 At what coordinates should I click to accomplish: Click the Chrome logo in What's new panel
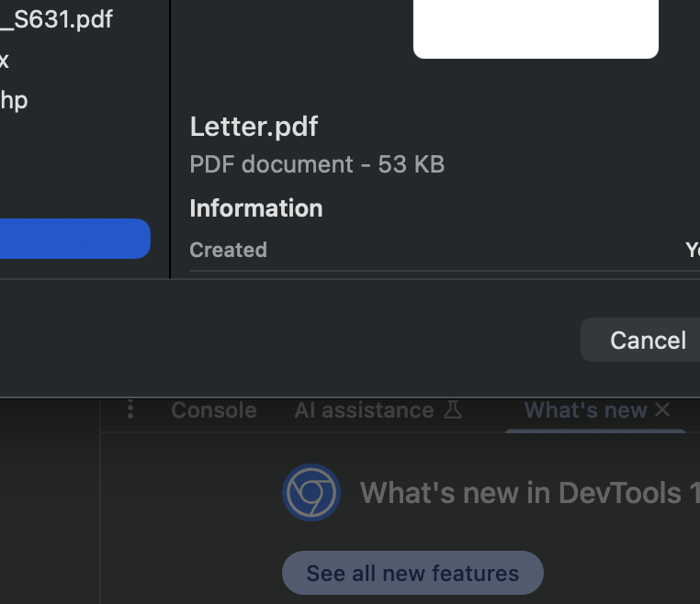[x=311, y=493]
